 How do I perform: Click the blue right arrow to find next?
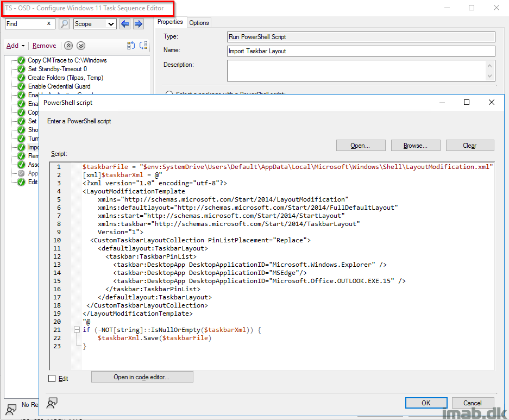[138, 24]
